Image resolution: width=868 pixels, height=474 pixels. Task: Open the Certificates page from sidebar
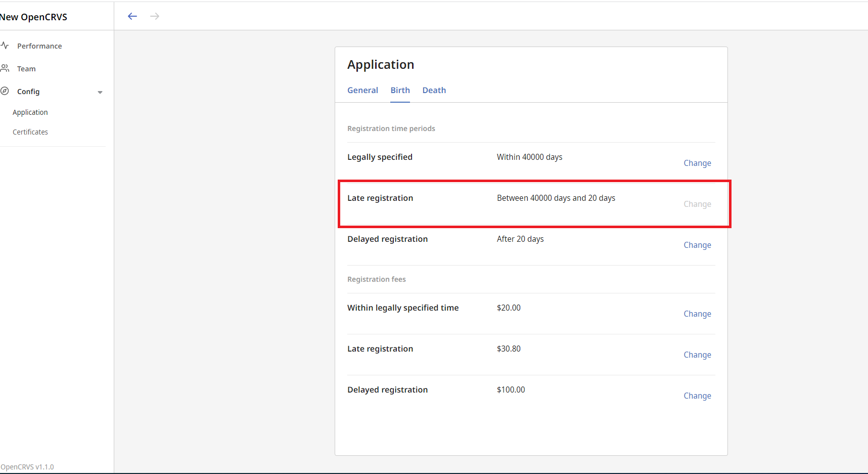(30, 132)
